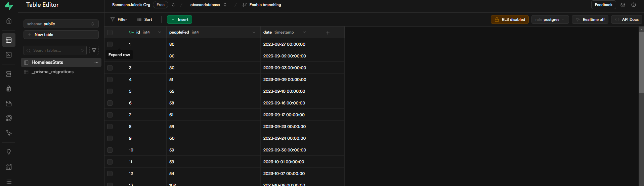
Task: Open the schema public dropdown
Action: click(x=61, y=24)
